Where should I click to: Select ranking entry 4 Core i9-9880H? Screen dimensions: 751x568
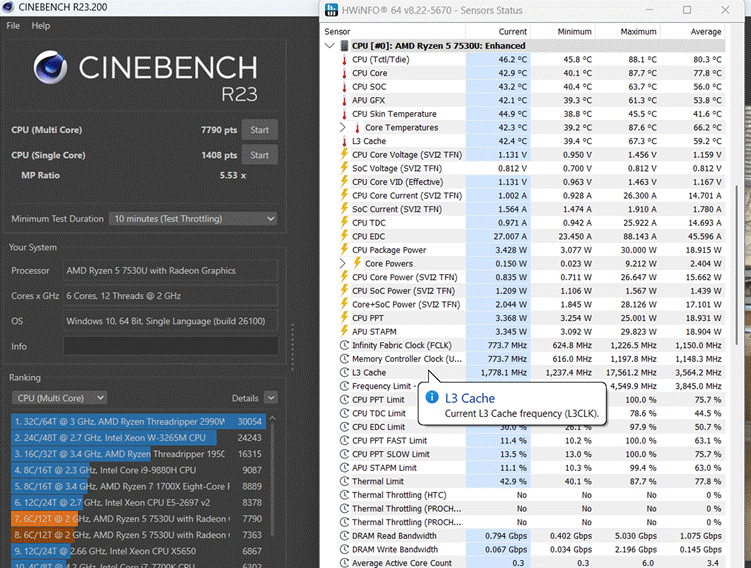(137, 470)
